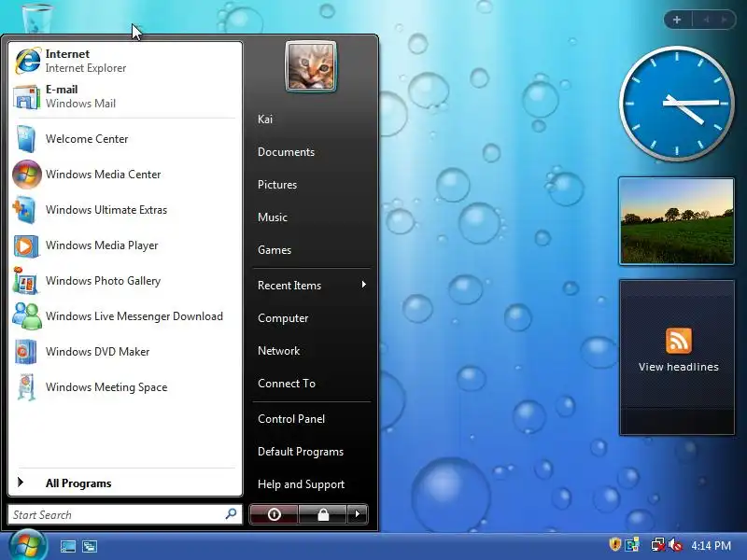Viewport: 747px width, 560px height.
Task: Open Games explorer
Action: coord(275,250)
